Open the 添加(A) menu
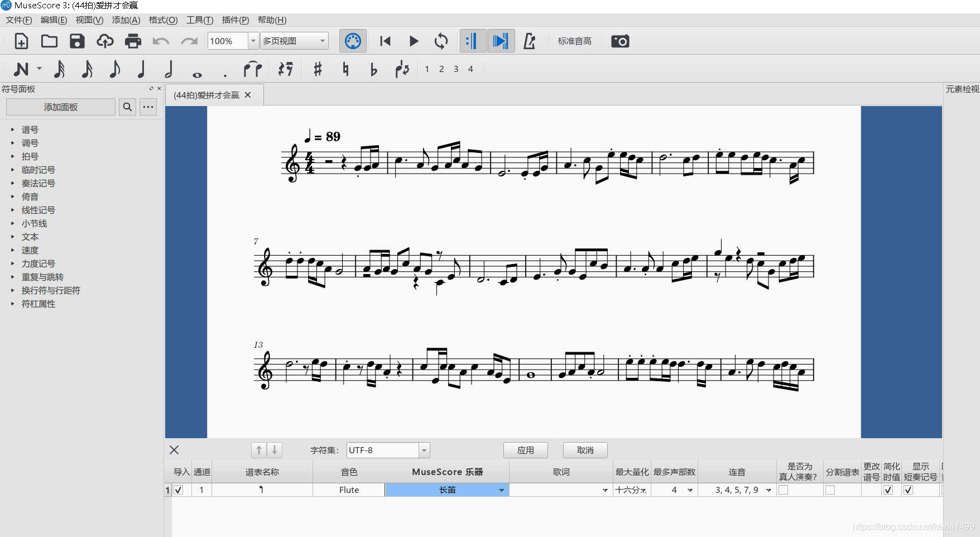This screenshot has width=980, height=537. click(126, 20)
